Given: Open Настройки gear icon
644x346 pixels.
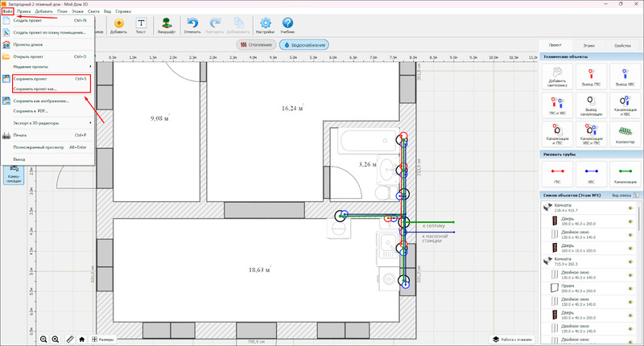Looking at the screenshot, I should [265, 25].
